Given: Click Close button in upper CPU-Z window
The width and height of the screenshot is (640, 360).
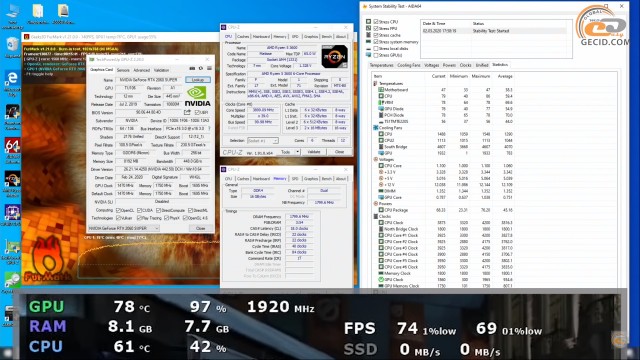Looking at the screenshot, I should tap(339, 152).
